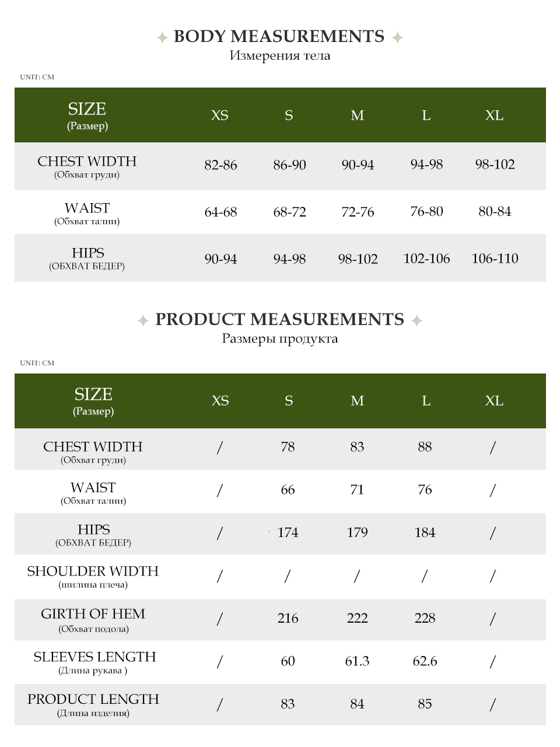Screen dimensions: 560x747
Task: Click the 174 hips product value
Action: tap(288, 533)
